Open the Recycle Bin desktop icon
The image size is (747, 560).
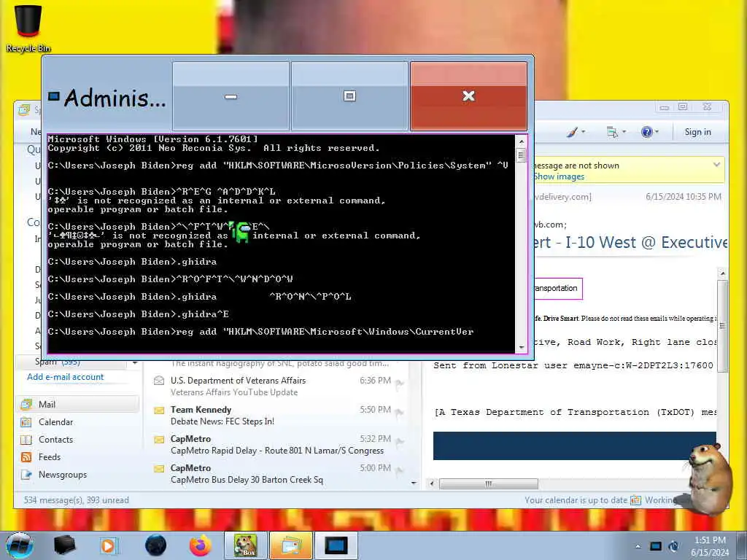[28, 28]
